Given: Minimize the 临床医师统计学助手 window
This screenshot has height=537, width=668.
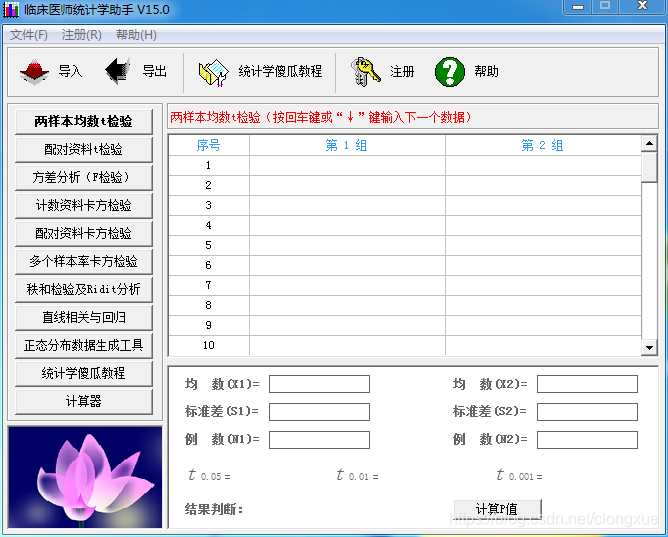Looking at the screenshot, I should (x=578, y=6).
